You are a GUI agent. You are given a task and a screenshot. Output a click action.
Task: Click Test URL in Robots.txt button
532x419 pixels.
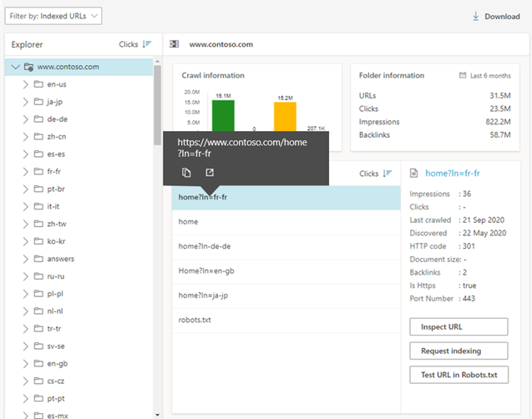pos(459,375)
